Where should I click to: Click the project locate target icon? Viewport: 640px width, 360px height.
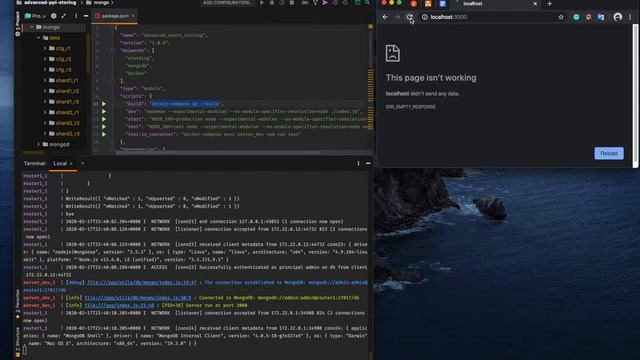coord(53,16)
